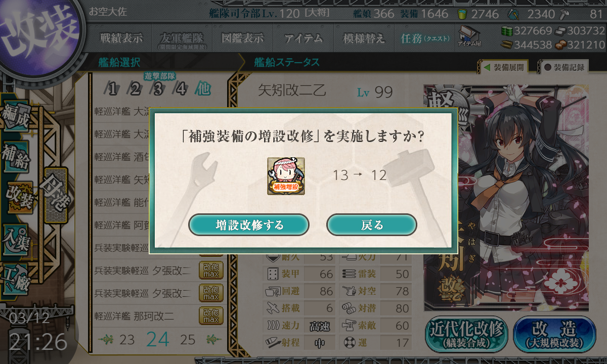The image size is (607, 364).
Task: Cancel with the 戻る button
Action: coord(372,225)
